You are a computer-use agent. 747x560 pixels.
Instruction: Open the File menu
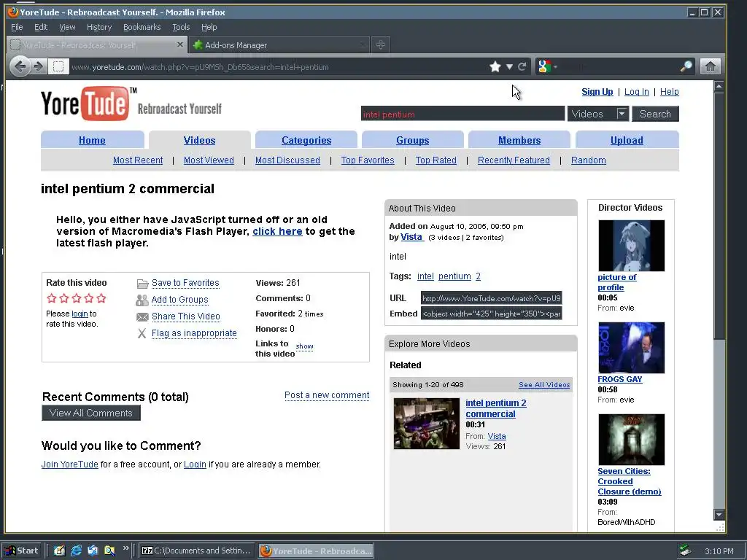[x=17, y=27]
